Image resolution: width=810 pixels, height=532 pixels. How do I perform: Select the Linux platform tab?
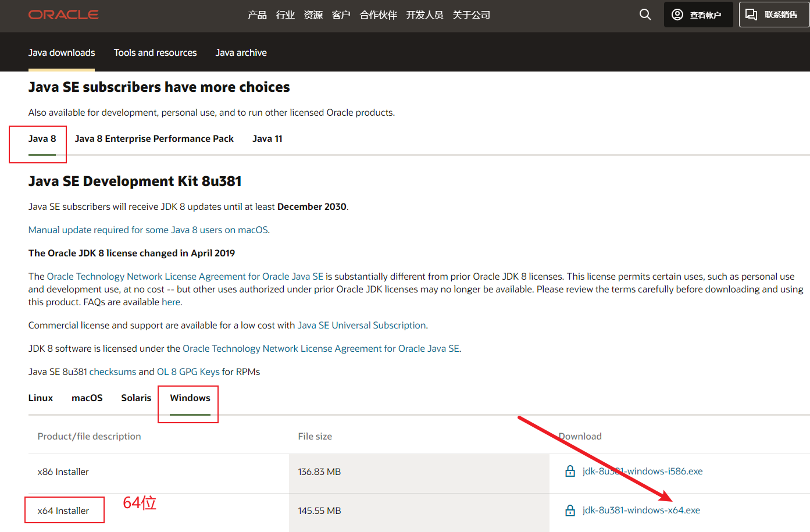tap(41, 398)
